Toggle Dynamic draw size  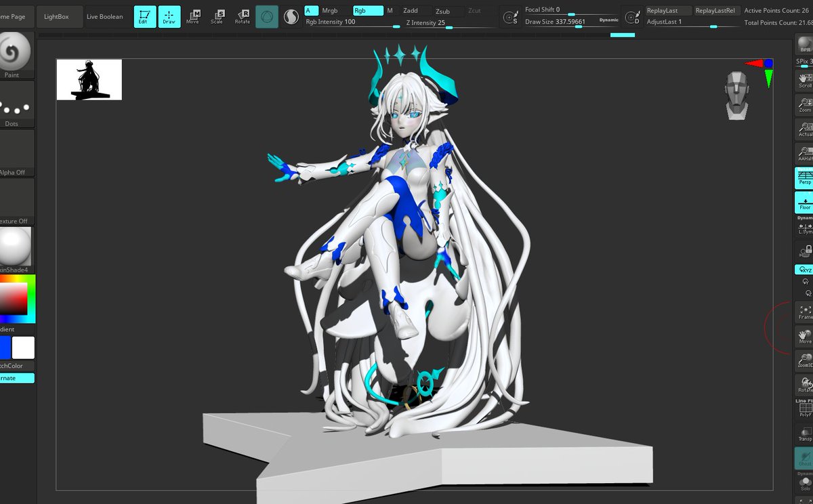click(x=608, y=20)
